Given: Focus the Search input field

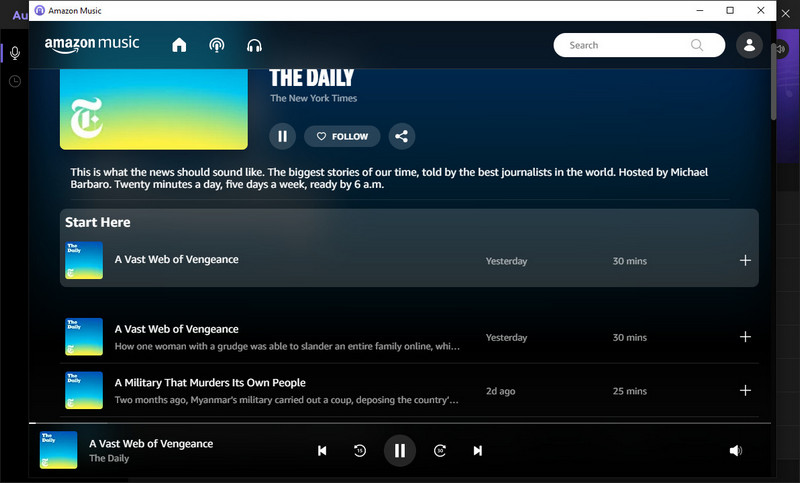Looking at the screenshot, I should (639, 45).
